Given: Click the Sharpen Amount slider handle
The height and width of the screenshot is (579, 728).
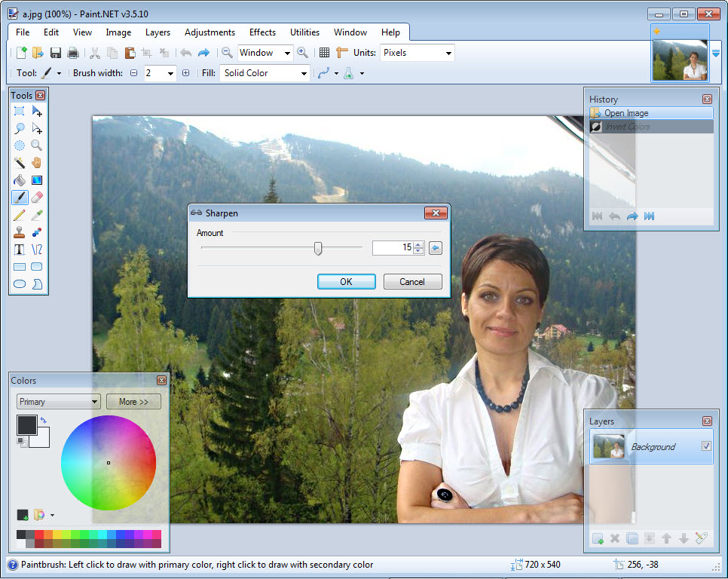Looking at the screenshot, I should coord(318,248).
